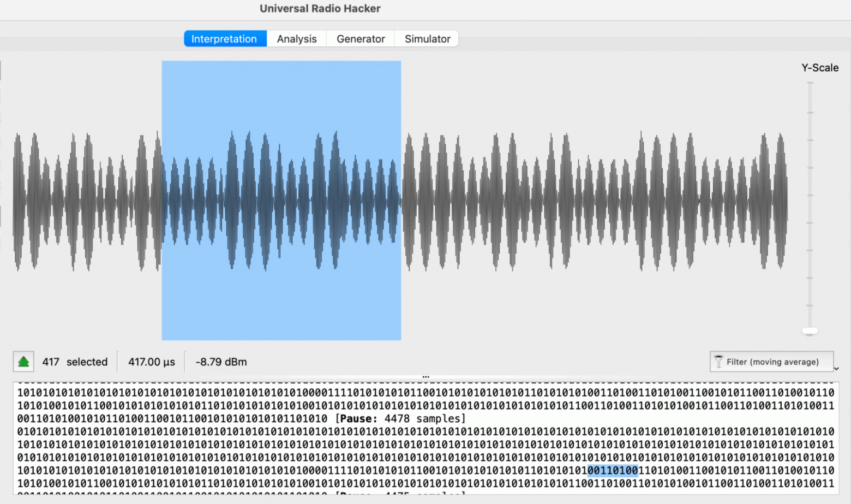Screen dimensions: 851x504
Task: Click the "417.00 µs" duration value
Action: 152,362
